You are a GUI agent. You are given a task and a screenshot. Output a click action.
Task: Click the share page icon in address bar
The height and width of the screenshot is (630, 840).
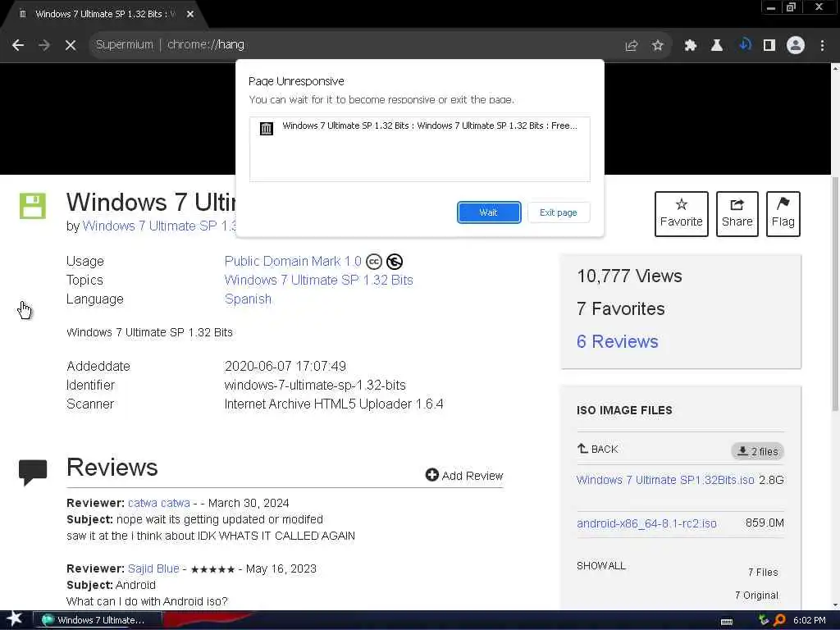coord(632,46)
